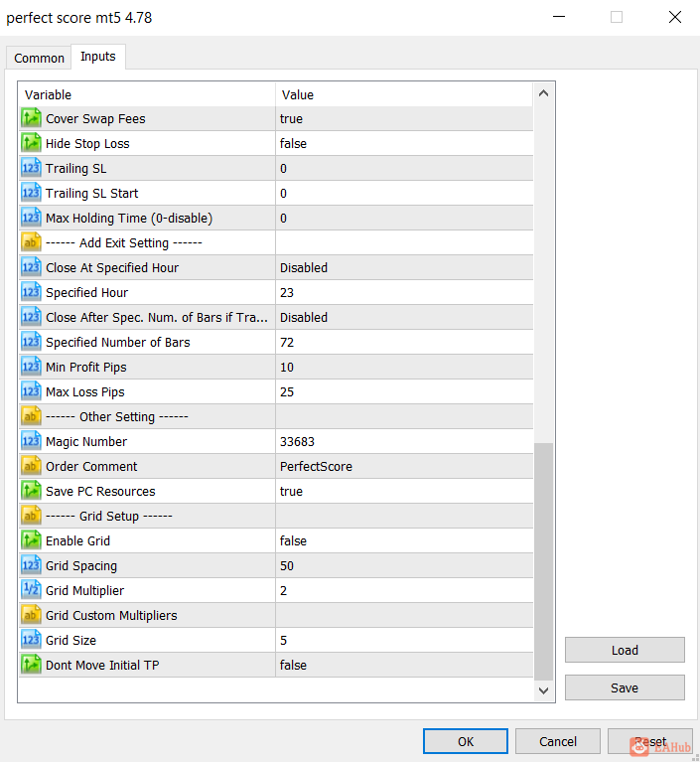This screenshot has width=700, height=762.
Task: Select the Close After Spec. Num. value Disabled
Action: tap(404, 317)
